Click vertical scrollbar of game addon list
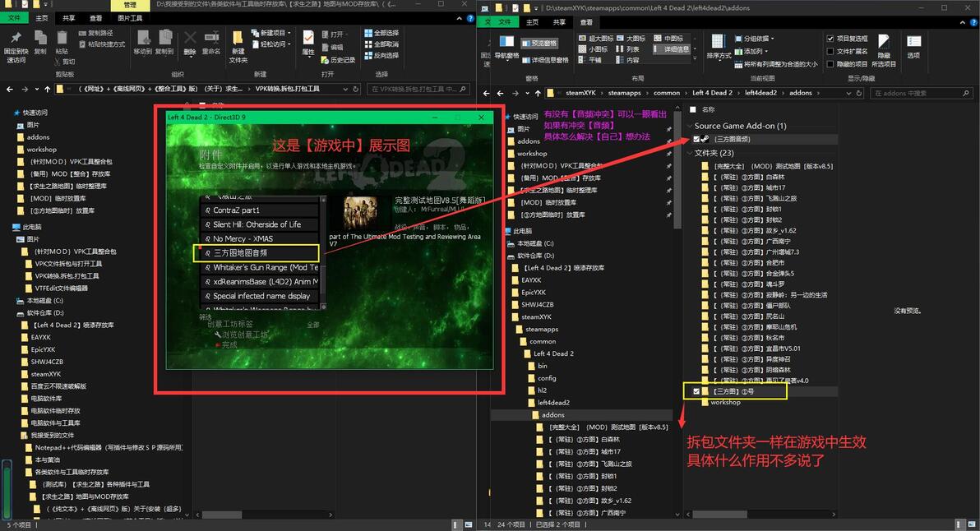 [323, 252]
